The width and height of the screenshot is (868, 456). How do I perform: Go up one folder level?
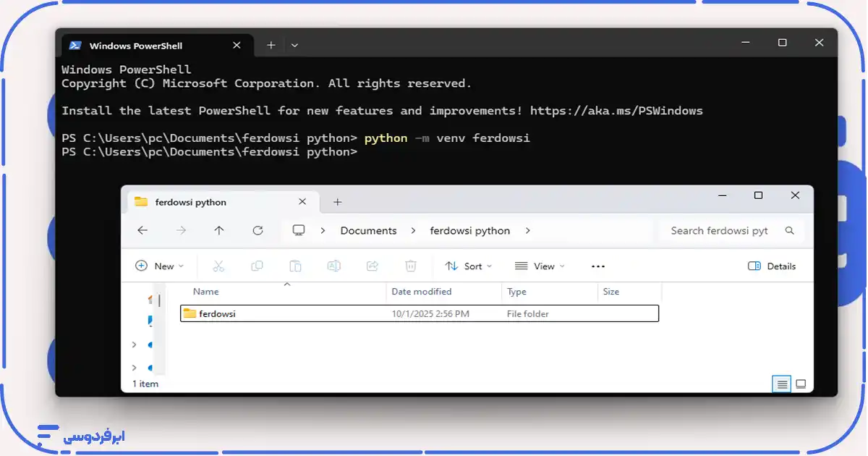pos(219,231)
